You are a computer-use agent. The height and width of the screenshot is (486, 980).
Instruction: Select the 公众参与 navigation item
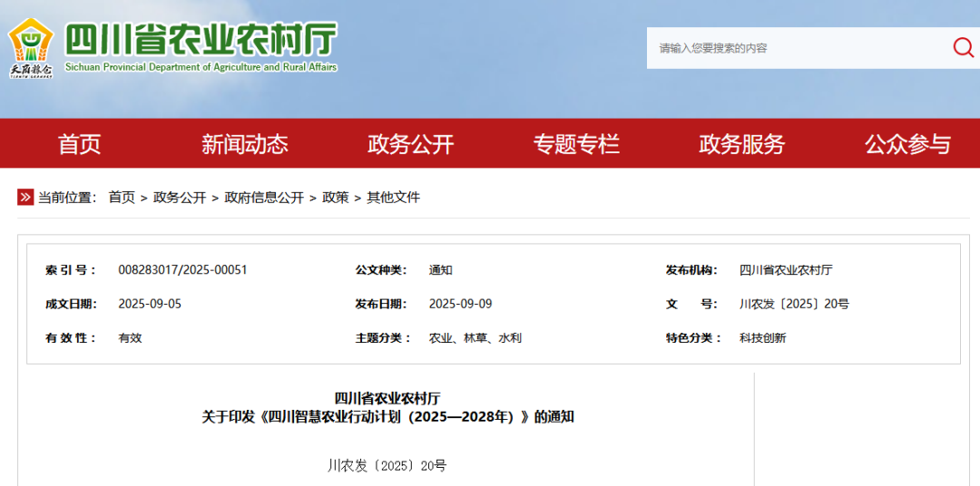point(907,144)
